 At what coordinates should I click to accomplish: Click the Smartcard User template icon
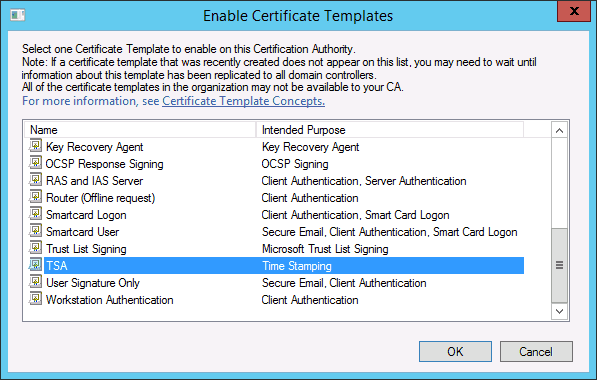pos(35,231)
